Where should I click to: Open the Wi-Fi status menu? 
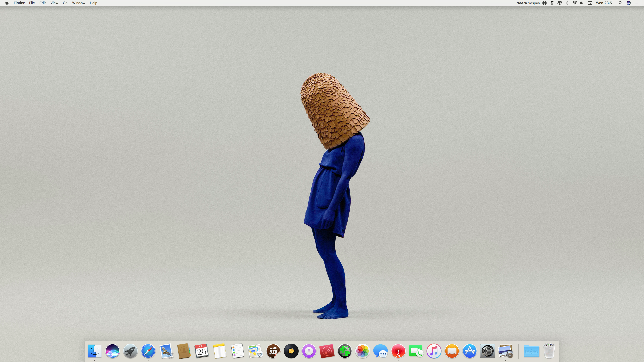[x=574, y=3]
